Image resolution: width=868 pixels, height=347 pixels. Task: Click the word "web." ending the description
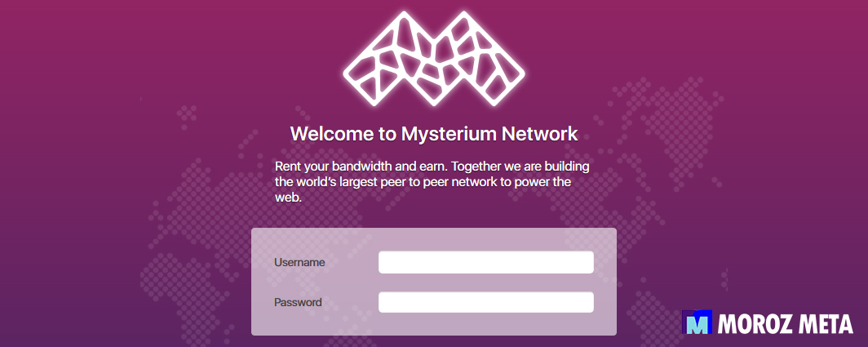point(288,198)
